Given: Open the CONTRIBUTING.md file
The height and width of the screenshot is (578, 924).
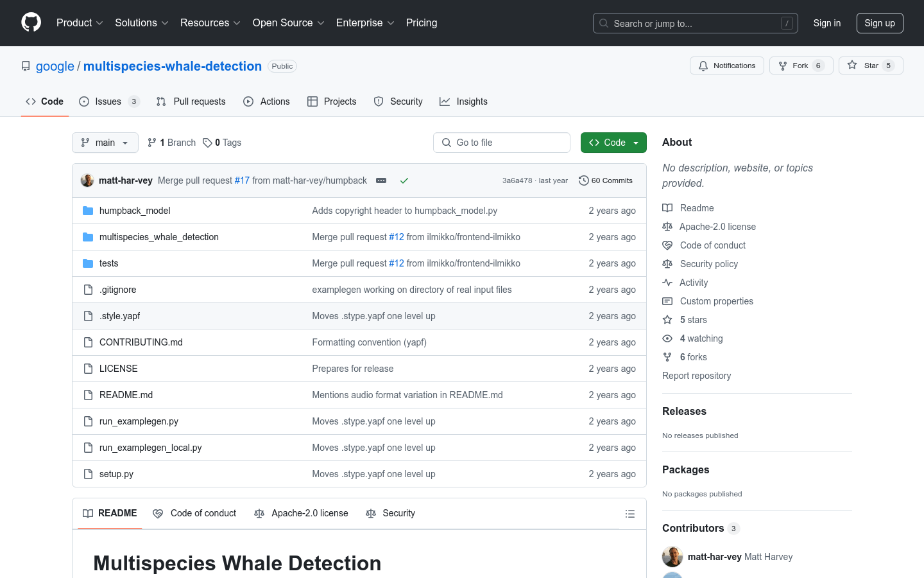Looking at the screenshot, I should [141, 342].
